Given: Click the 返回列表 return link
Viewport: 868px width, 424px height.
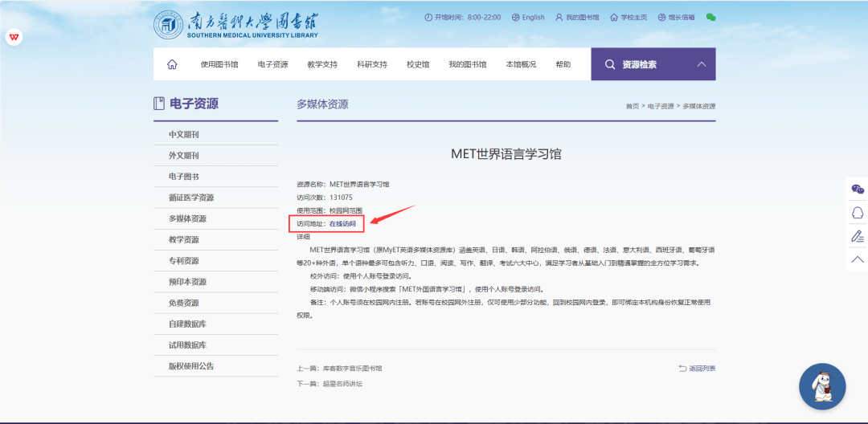Looking at the screenshot, I should tap(697, 369).
